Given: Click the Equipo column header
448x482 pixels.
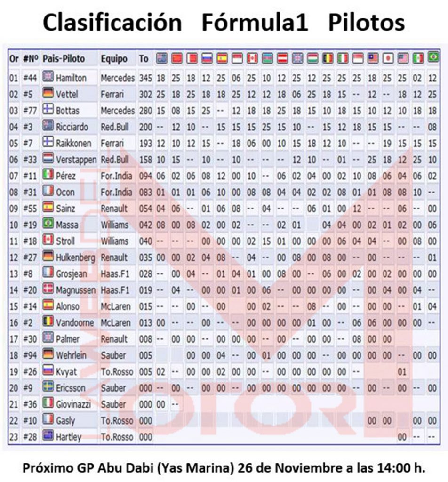Looking at the screenshot, I should 114,59.
